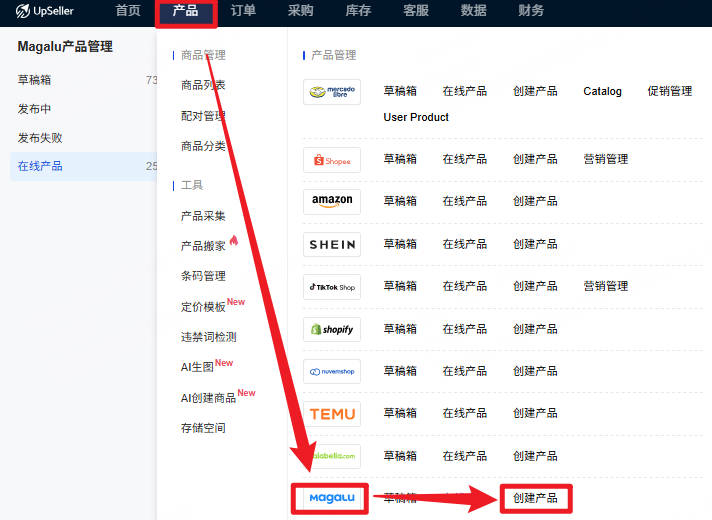Open the 客服 top menu
Viewport: 712px width, 520px height.
pos(416,10)
